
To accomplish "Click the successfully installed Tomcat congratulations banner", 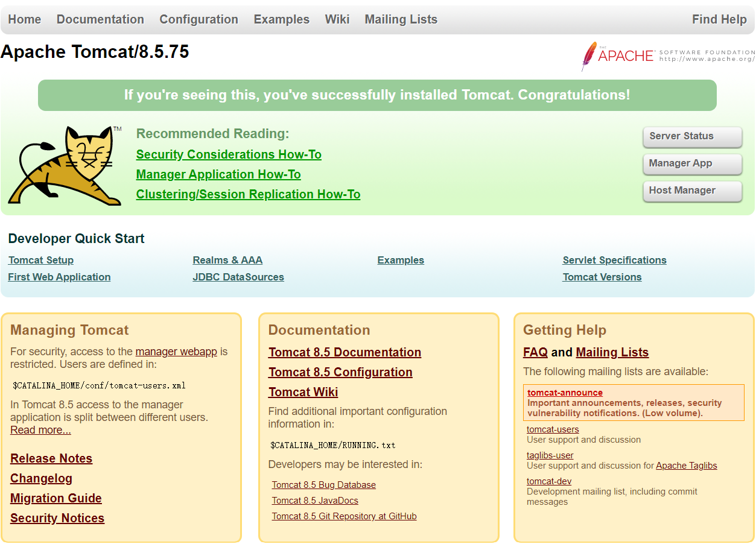I will click(x=377, y=95).
